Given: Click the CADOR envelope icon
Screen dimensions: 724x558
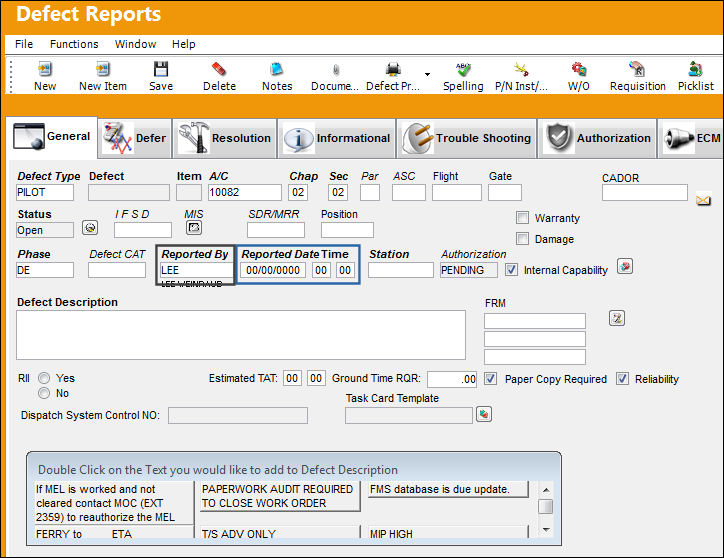Looking at the screenshot, I should (703, 200).
